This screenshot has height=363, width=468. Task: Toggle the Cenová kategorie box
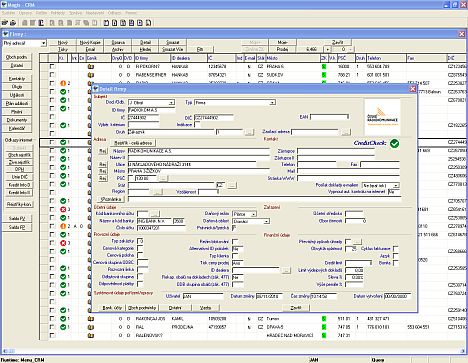140,248
